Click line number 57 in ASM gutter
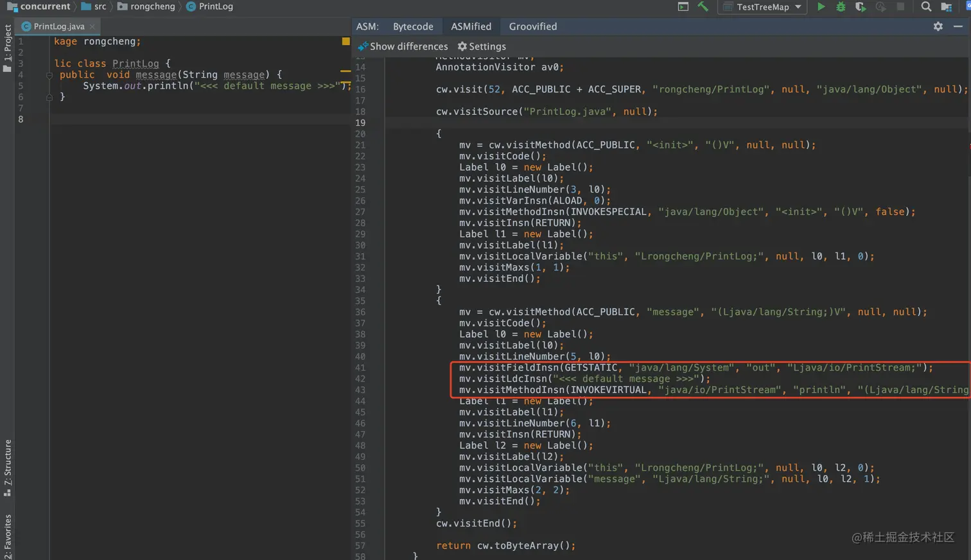Image resolution: width=971 pixels, height=560 pixels. [360, 546]
